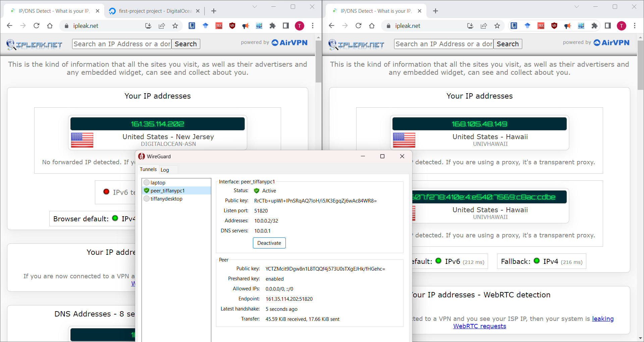Open the WireGuard Tunnels tab
This screenshot has height=342, width=644.
point(148,169)
